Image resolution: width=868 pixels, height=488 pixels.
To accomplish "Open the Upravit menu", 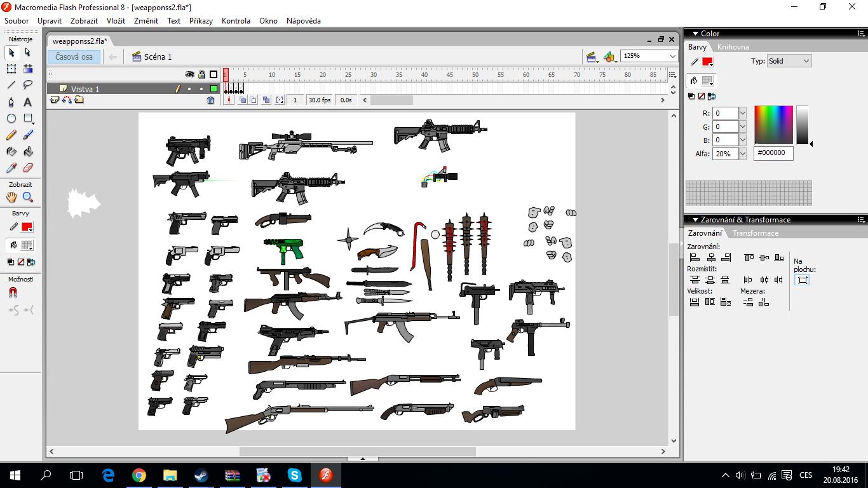I will (x=50, y=21).
